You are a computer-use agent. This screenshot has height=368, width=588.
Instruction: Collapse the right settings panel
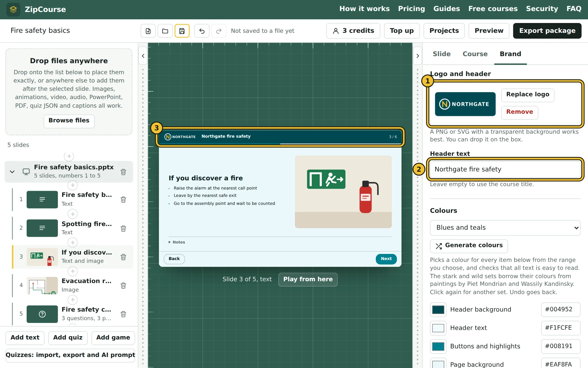(x=417, y=56)
